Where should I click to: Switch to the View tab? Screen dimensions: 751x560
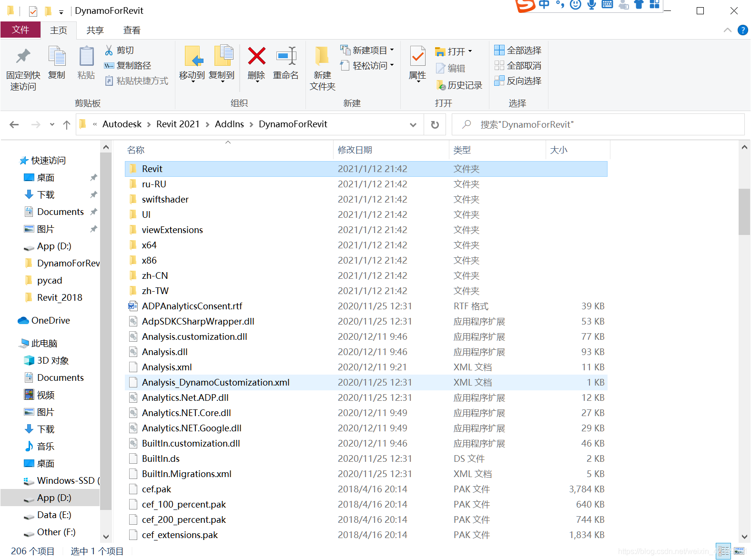[132, 30]
